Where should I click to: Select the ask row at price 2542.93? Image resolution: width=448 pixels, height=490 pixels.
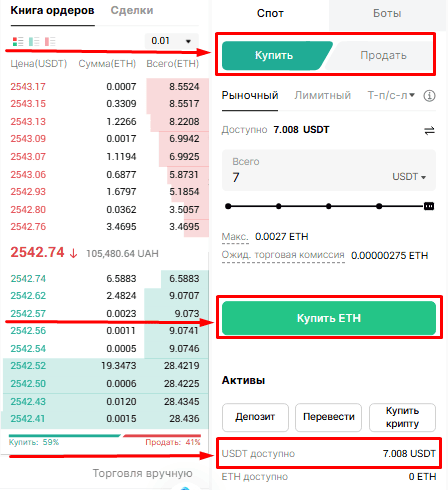point(105,192)
